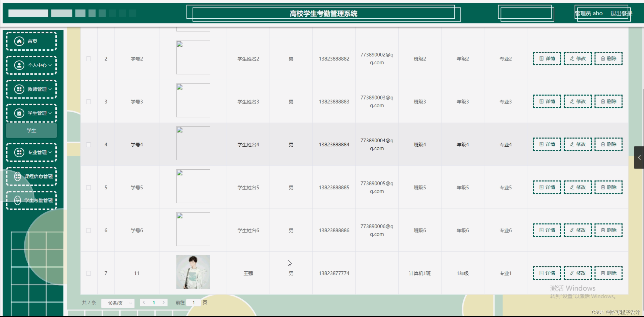Click the next page arrow in pagination

[x=163, y=302]
